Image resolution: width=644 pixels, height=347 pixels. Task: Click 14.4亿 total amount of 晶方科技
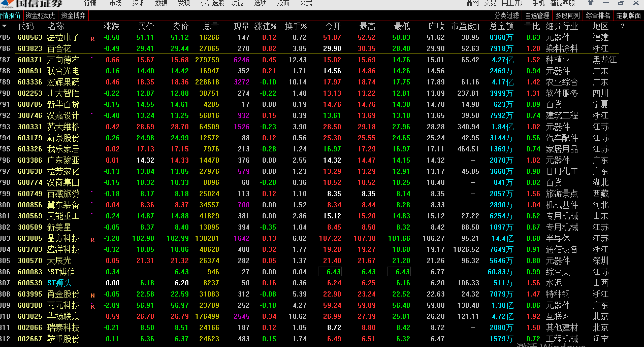coord(503,238)
